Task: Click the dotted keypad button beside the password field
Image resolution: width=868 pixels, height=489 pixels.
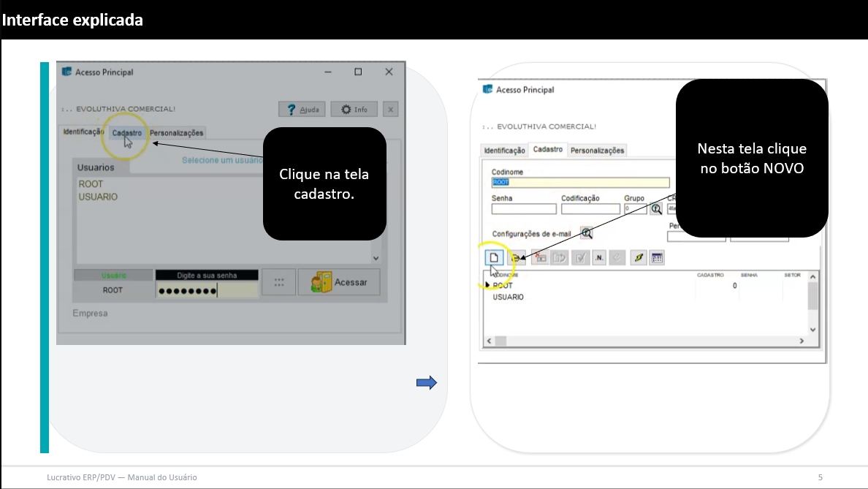Action: (278, 283)
